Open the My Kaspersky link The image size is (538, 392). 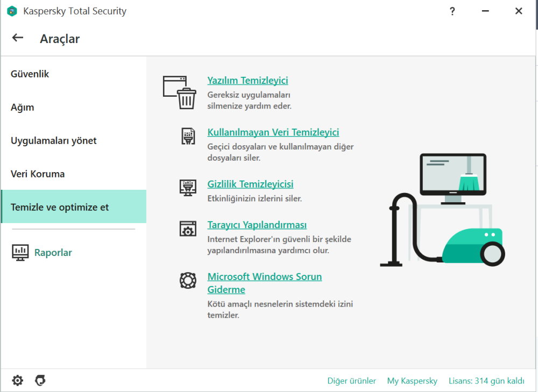coord(413,381)
